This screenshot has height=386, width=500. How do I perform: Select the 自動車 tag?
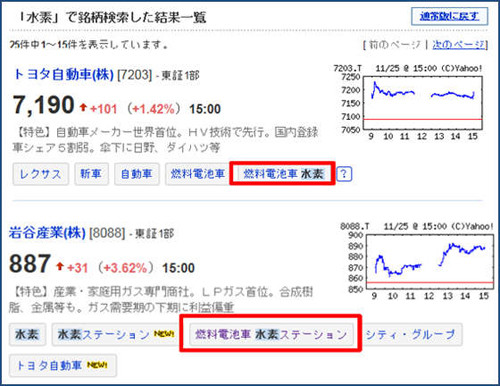(137, 174)
